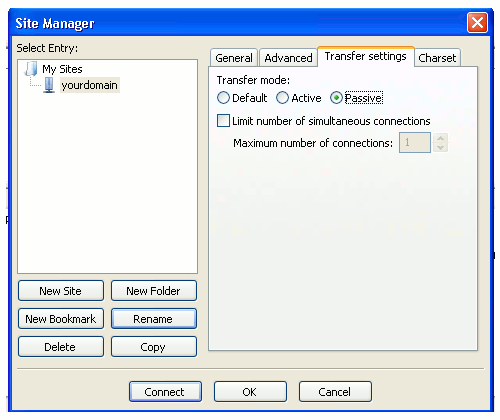Select the My Sites tree label
The height and width of the screenshot is (420, 500).
click(62, 69)
